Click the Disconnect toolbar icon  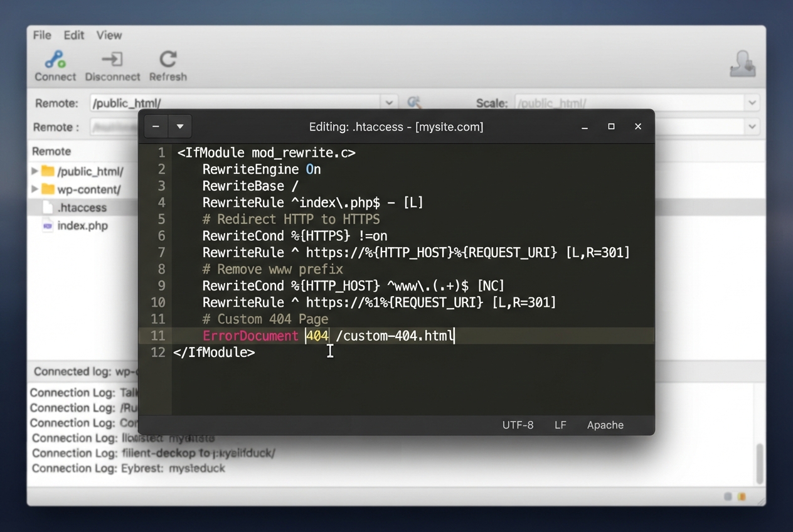(112, 60)
